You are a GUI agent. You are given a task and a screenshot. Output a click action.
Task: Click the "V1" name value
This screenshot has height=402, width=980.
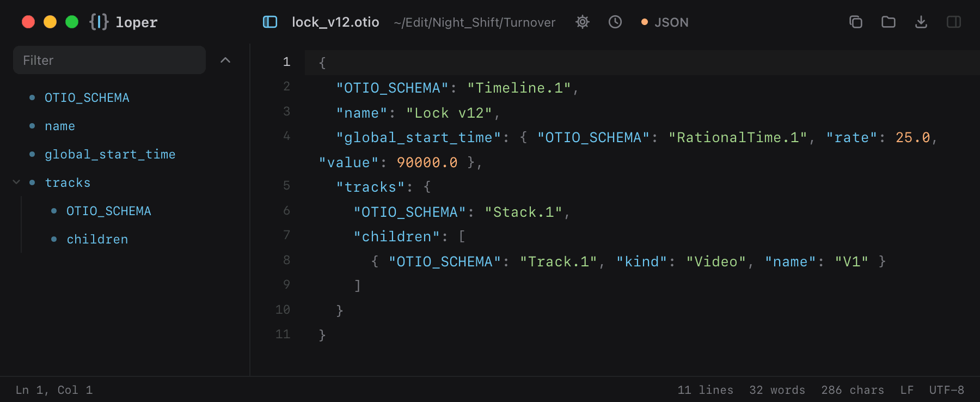pyautogui.click(x=852, y=261)
